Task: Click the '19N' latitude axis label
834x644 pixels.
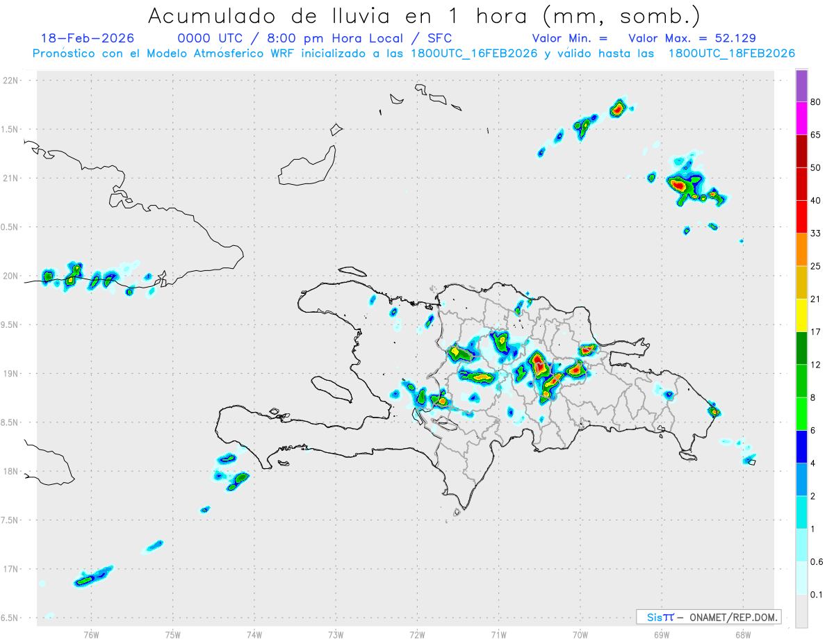Action: (12, 373)
